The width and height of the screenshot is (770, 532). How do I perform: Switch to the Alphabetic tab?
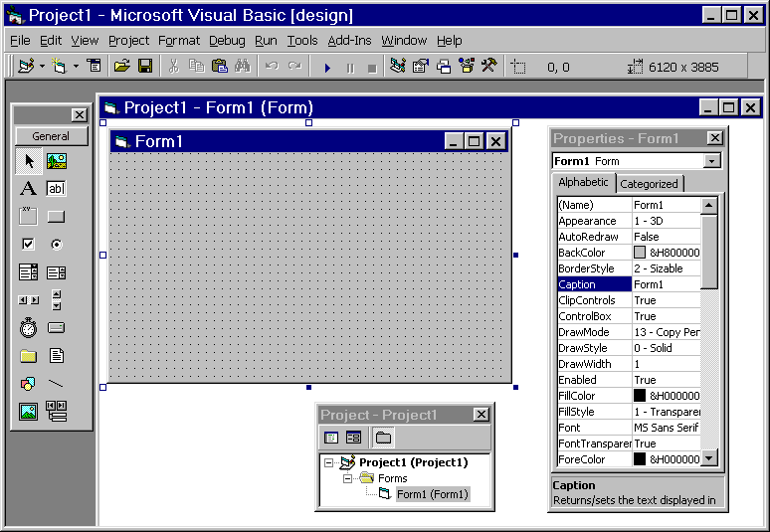point(583,182)
